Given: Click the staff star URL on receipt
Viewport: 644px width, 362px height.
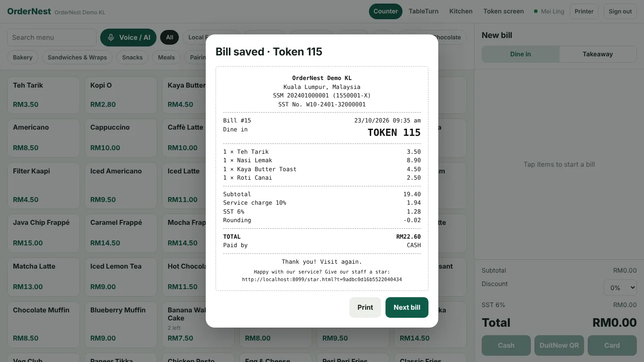Looking at the screenshot, I should pos(322,280).
